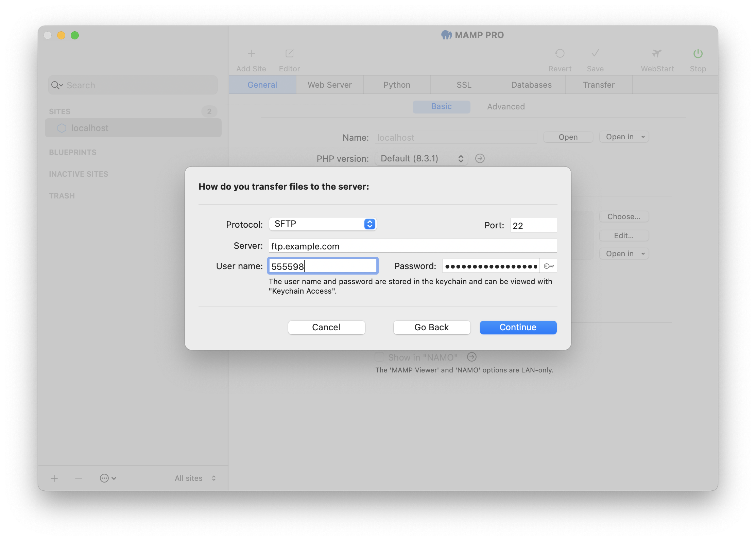The height and width of the screenshot is (541, 756).
Task: Click the Cancel button
Action: [x=326, y=327]
